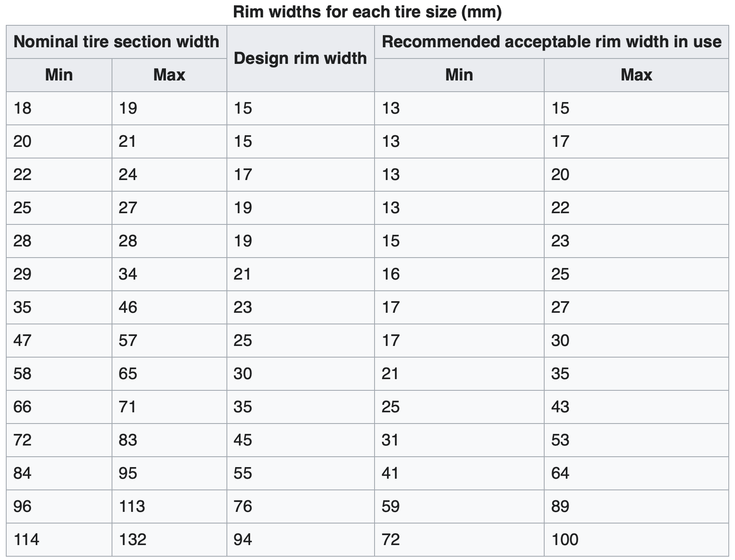Click the Max subheader under Recommended rim width

point(636,75)
